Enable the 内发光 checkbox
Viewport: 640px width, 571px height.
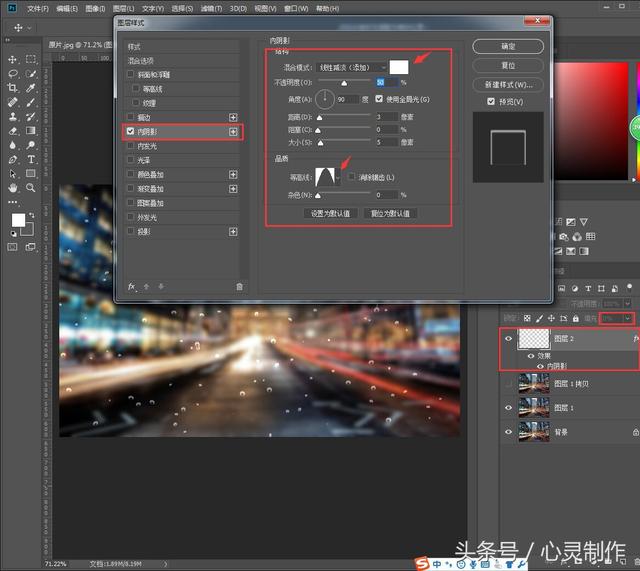point(131,146)
